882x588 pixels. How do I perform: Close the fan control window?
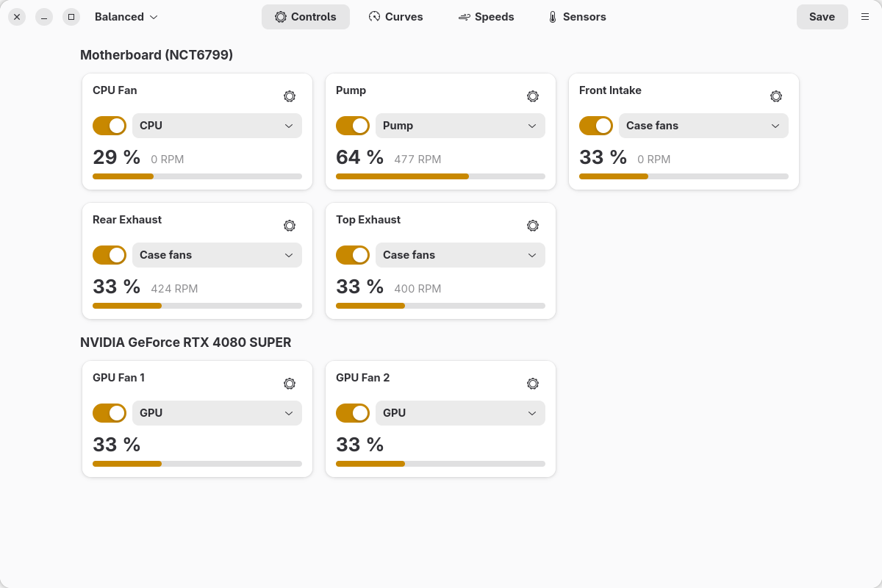[17, 17]
